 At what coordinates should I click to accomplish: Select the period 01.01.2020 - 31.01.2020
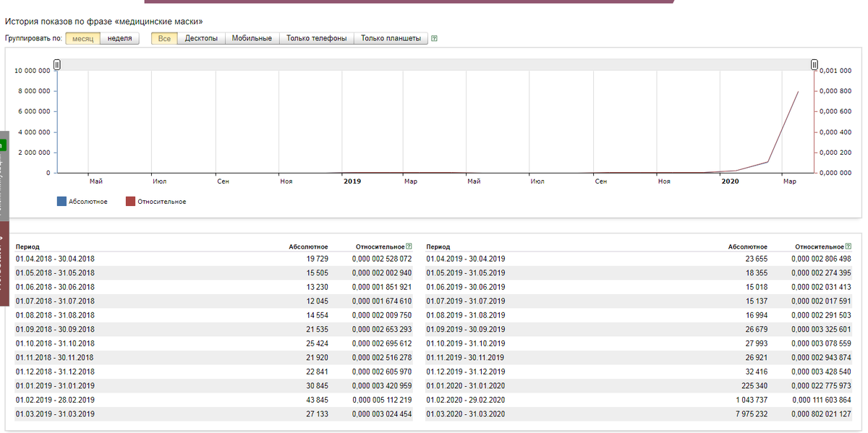point(466,386)
